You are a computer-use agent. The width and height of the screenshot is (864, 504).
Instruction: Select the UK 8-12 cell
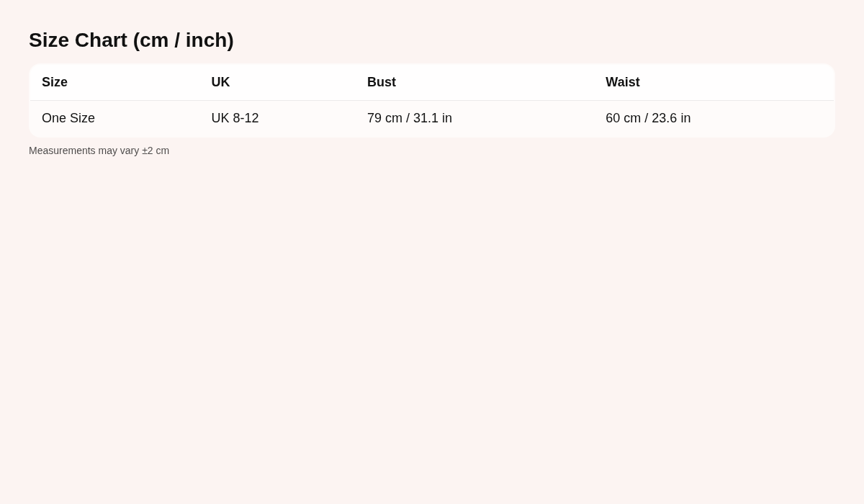235,118
